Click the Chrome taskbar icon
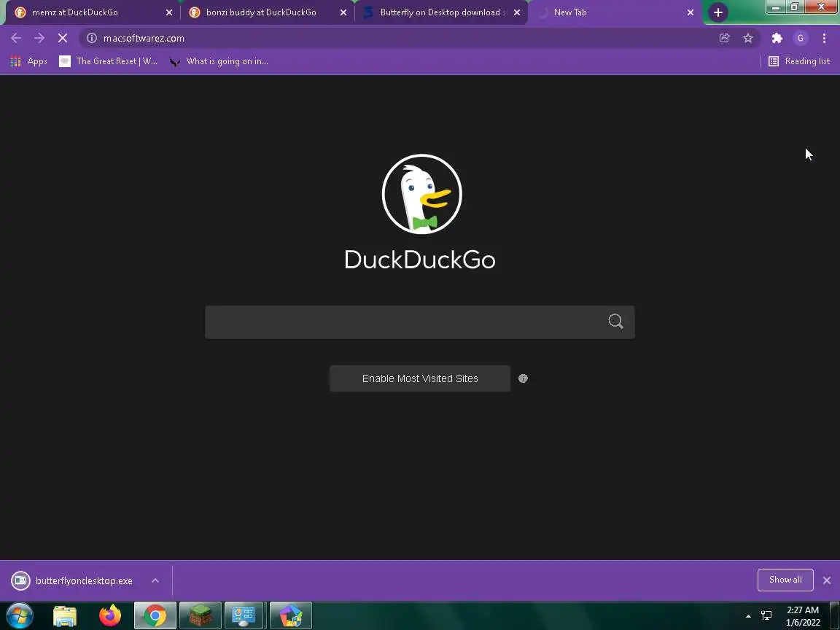The height and width of the screenshot is (630, 840). click(155, 615)
